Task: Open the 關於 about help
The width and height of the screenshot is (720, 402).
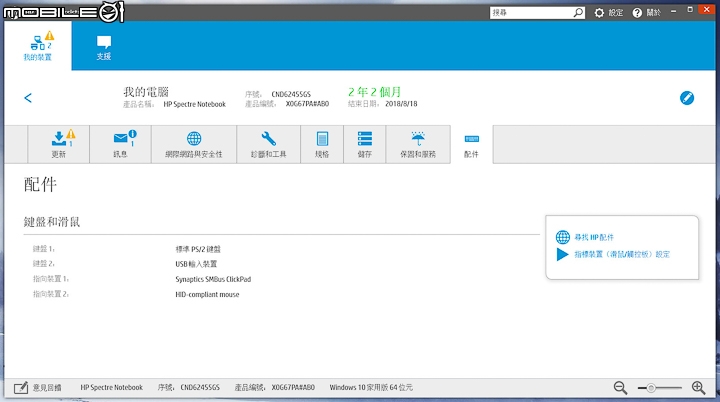Action: click(646, 13)
